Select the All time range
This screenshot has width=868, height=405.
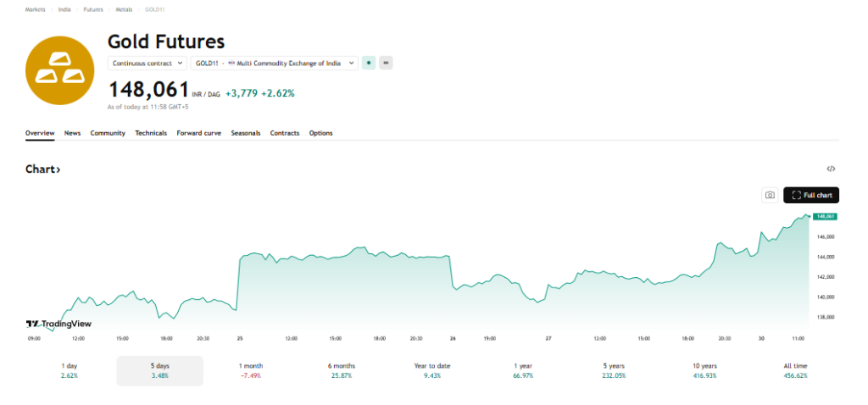pyautogui.click(x=795, y=371)
